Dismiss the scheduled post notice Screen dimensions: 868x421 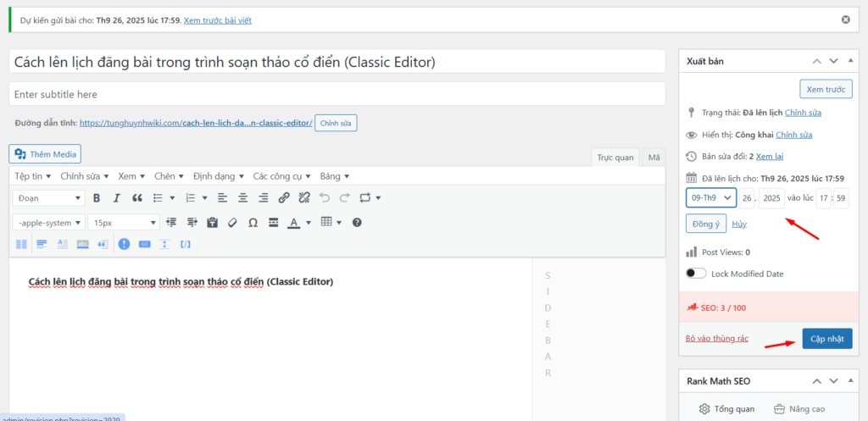click(846, 19)
